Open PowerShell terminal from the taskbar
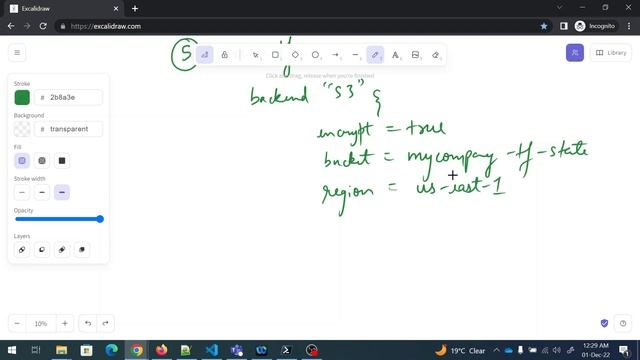This screenshot has width=640, height=360. coord(286,350)
